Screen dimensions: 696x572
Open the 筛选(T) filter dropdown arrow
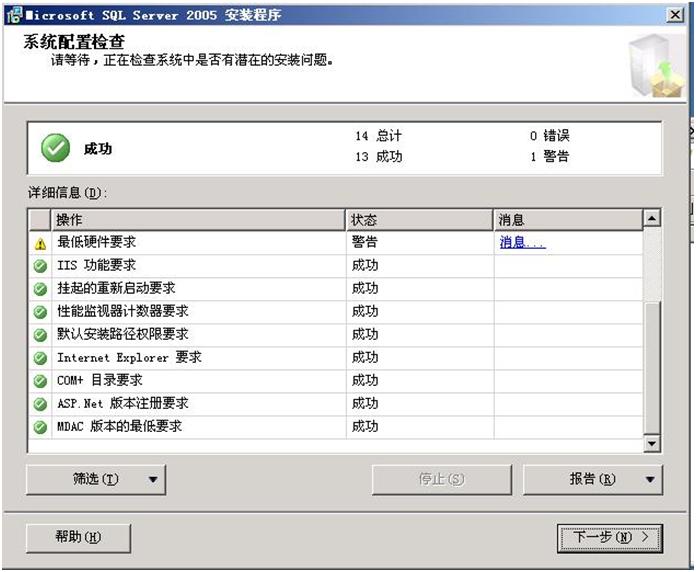point(153,480)
